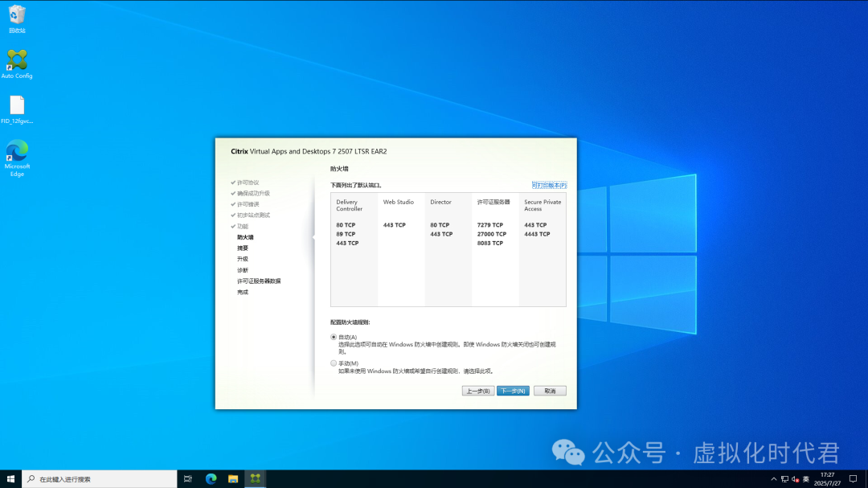Click the Delivery Controller column header
This screenshot has width=868, height=488.
coord(350,206)
